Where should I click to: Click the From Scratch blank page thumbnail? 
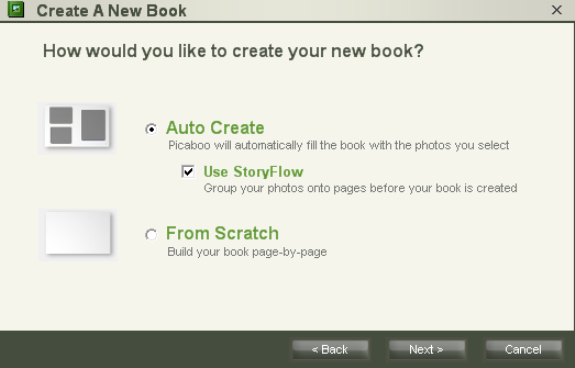(x=78, y=234)
